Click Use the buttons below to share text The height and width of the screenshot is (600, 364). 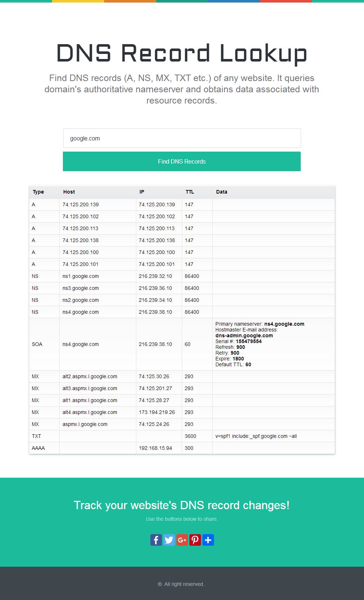pyautogui.click(x=182, y=519)
